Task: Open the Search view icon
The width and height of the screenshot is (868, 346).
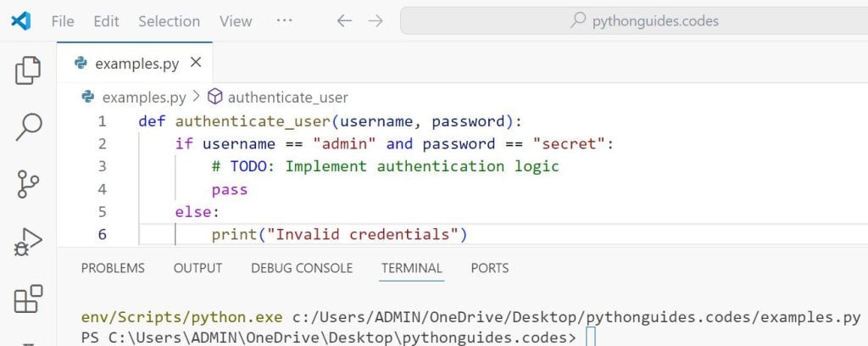Action: pyautogui.click(x=28, y=126)
